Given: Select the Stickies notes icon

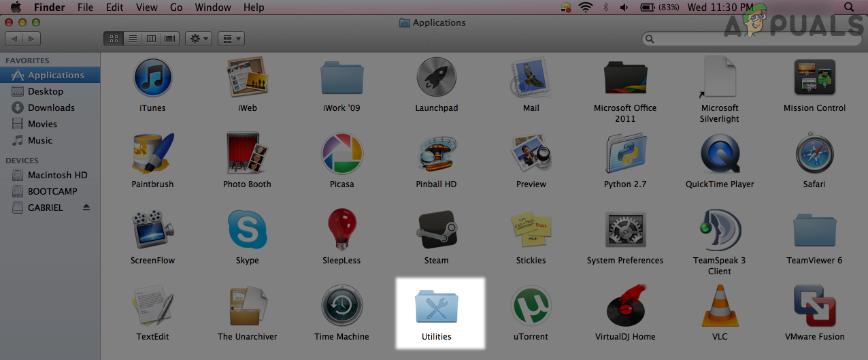Looking at the screenshot, I should tap(531, 230).
